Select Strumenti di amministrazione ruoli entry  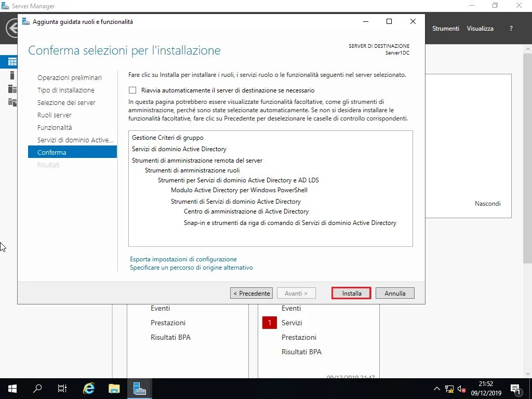pos(192,170)
